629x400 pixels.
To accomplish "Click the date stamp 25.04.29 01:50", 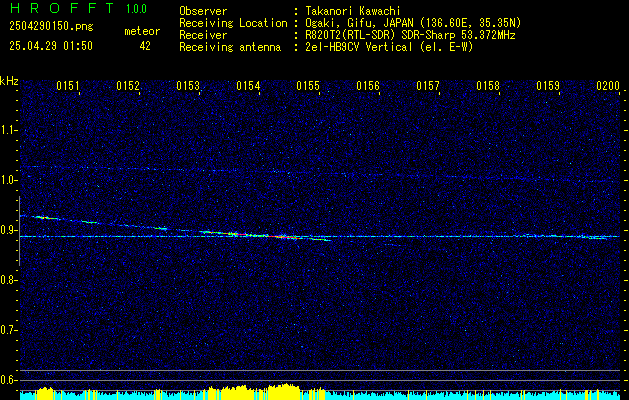I will point(51,46).
